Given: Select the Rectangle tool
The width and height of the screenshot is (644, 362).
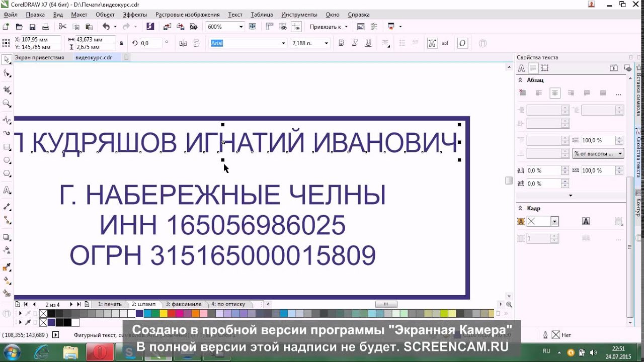Looking at the screenshot, I should 7,147.
